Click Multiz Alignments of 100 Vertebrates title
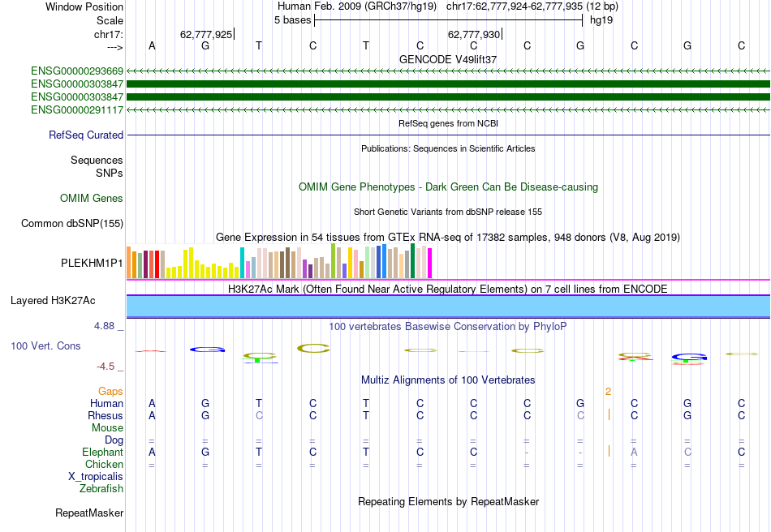Image resolution: width=771 pixels, height=532 pixels. click(x=448, y=380)
